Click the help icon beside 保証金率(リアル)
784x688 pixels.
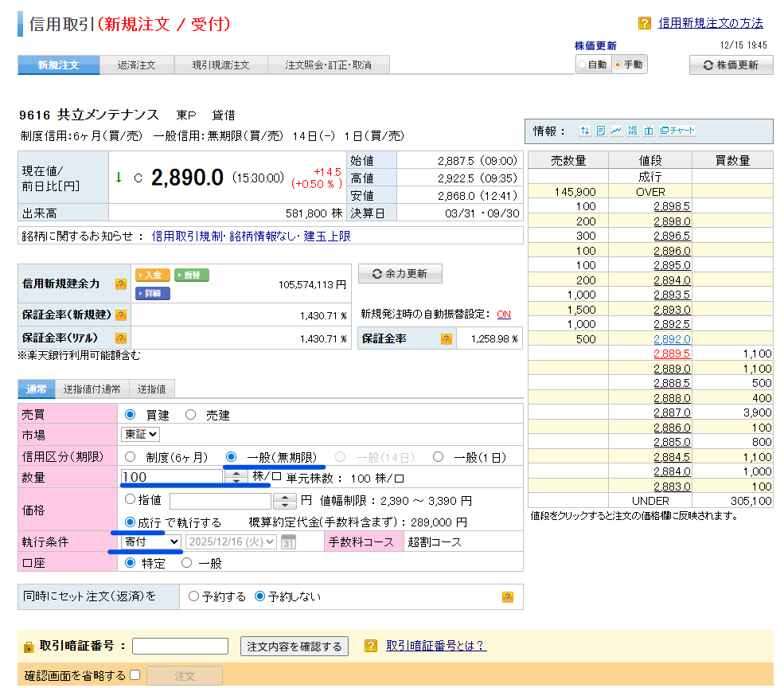[121, 338]
